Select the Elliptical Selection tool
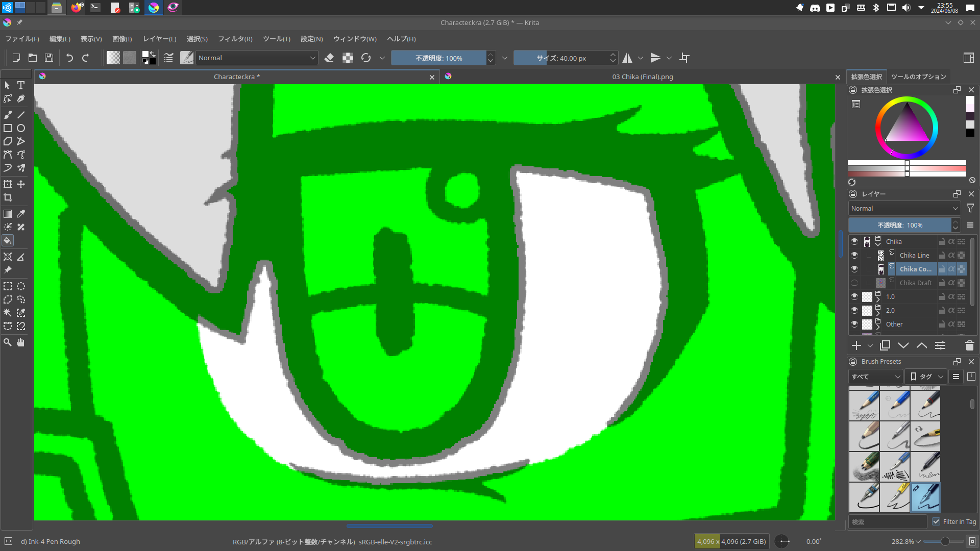Image resolution: width=980 pixels, height=551 pixels. point(21,286)
